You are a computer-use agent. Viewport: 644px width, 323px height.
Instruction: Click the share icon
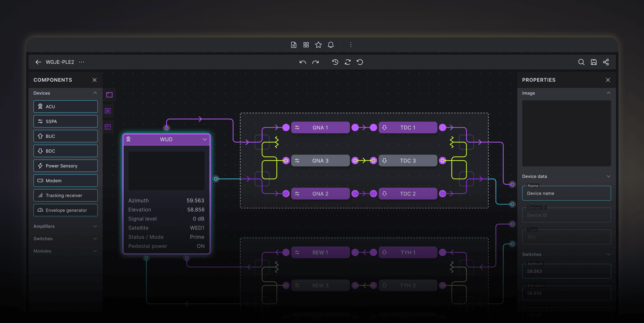point(606,62)
